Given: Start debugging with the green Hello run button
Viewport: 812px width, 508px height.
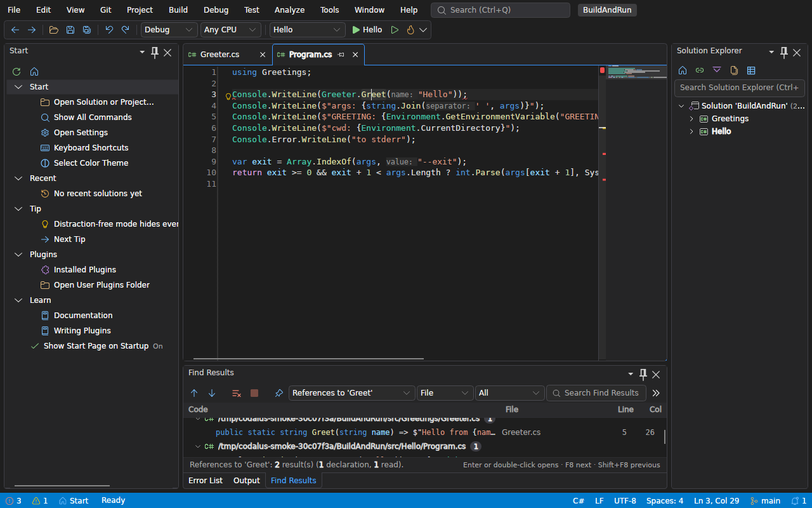Looking at the screenshot, I should click(x=367, y=30).
